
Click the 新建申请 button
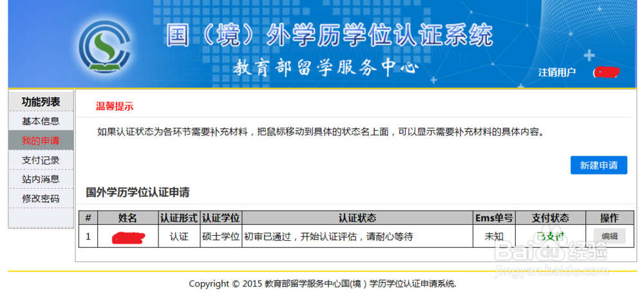pyautogui.click(x=598, y=165)
